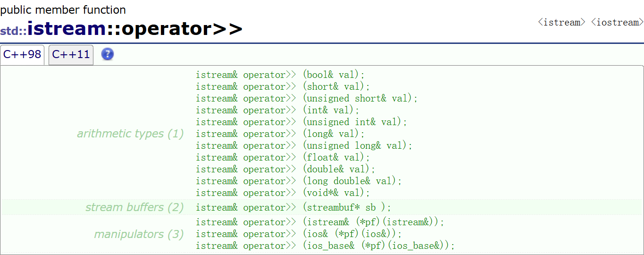This screenshot has width=644, height=255.
Task: Click the blue question mark help icon
Action: pos(108,54)
